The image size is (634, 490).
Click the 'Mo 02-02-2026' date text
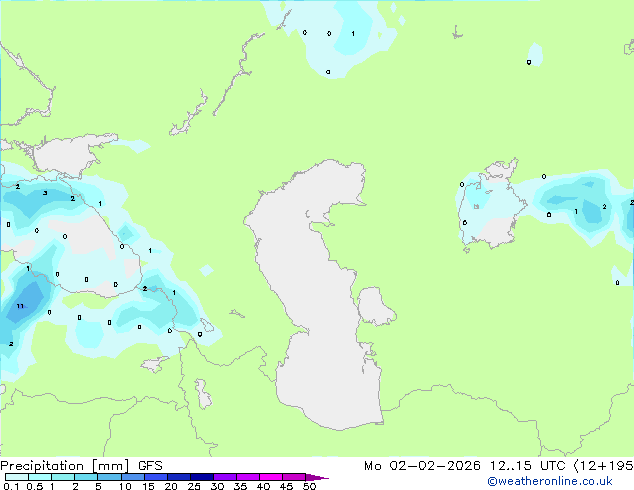click(422, 466)
